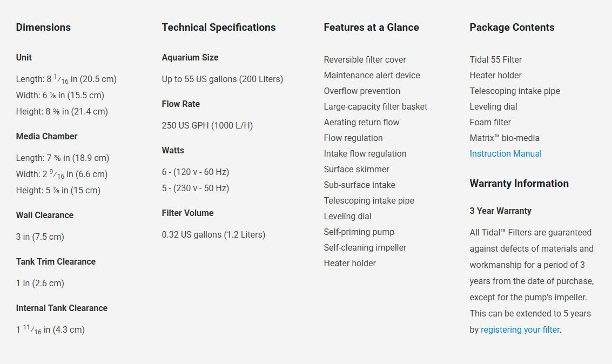Open the Instruction Manual link
The height and width of the screenshot is (364, 612).
click(x=506, y=153)
